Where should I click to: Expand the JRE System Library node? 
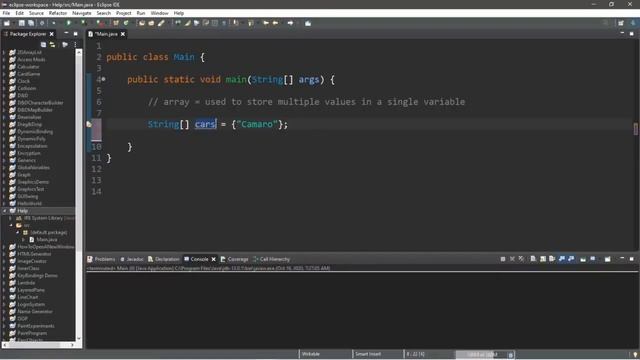click(11, 218)
